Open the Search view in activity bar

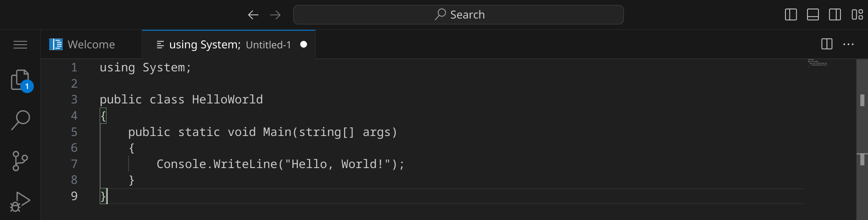click(x=20, y=120)
